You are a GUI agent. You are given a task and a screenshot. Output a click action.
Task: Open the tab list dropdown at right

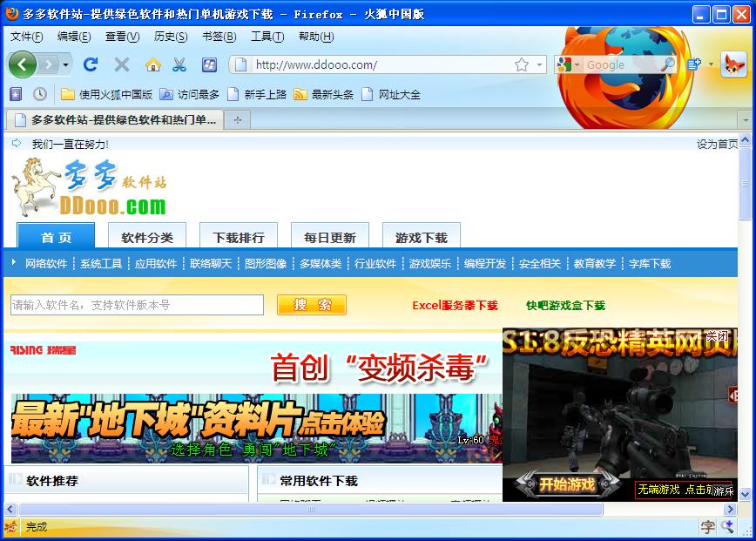pyautogui.click(x=746, y=120)
